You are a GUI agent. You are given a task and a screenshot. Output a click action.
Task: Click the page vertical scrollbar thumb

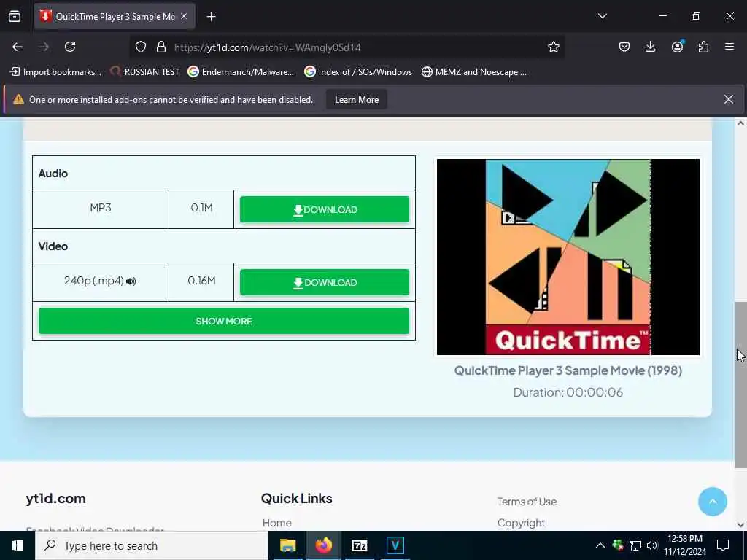740,385
